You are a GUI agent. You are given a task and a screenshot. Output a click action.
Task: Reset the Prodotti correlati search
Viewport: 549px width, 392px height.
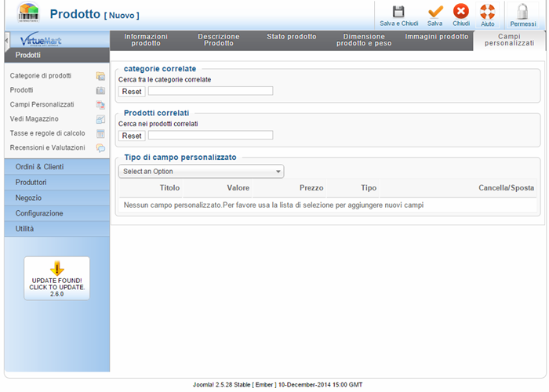click(x=132, y=136)
